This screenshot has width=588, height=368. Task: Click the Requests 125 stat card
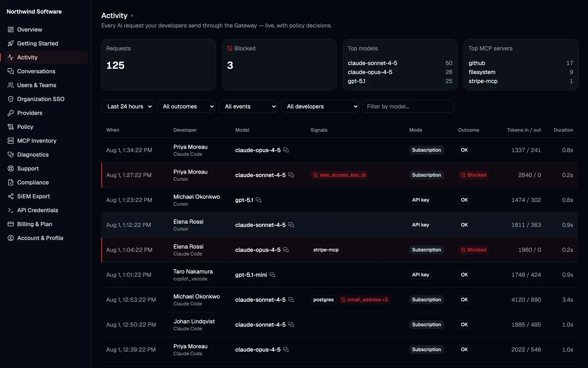coord(158,65)
